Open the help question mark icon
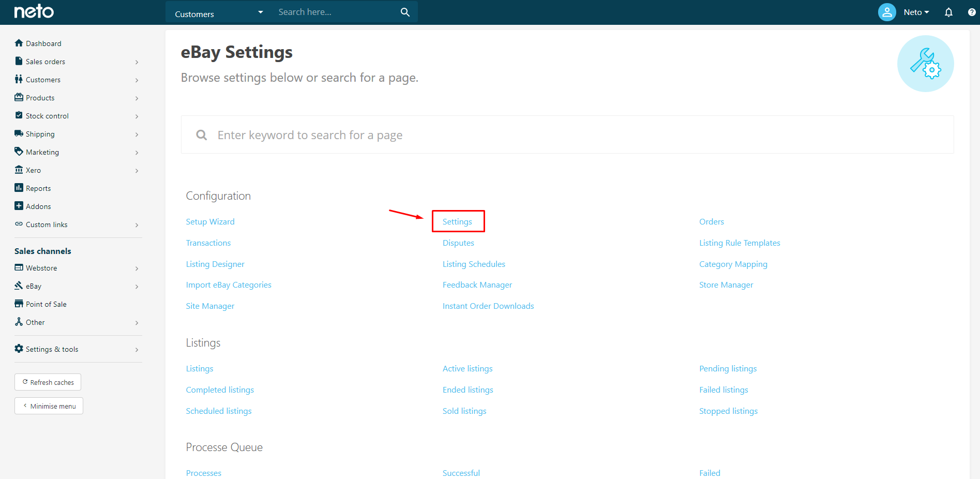Screen dimensions: 980x479 coord(972,12)
